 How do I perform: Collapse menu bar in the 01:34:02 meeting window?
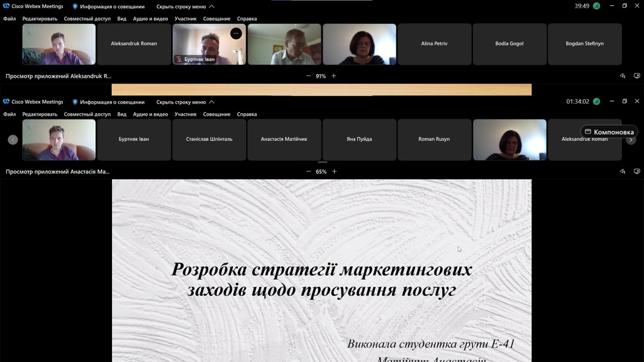point(186,102)
